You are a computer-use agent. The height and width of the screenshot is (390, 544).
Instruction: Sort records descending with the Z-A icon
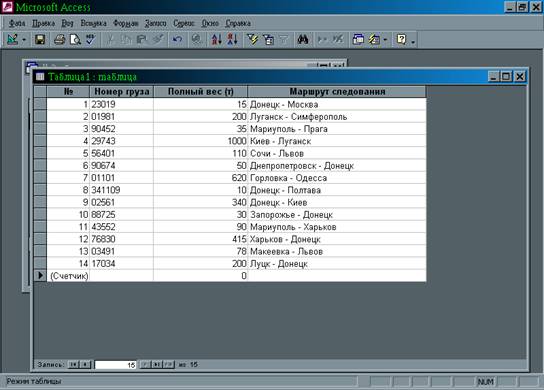(232, 40)
